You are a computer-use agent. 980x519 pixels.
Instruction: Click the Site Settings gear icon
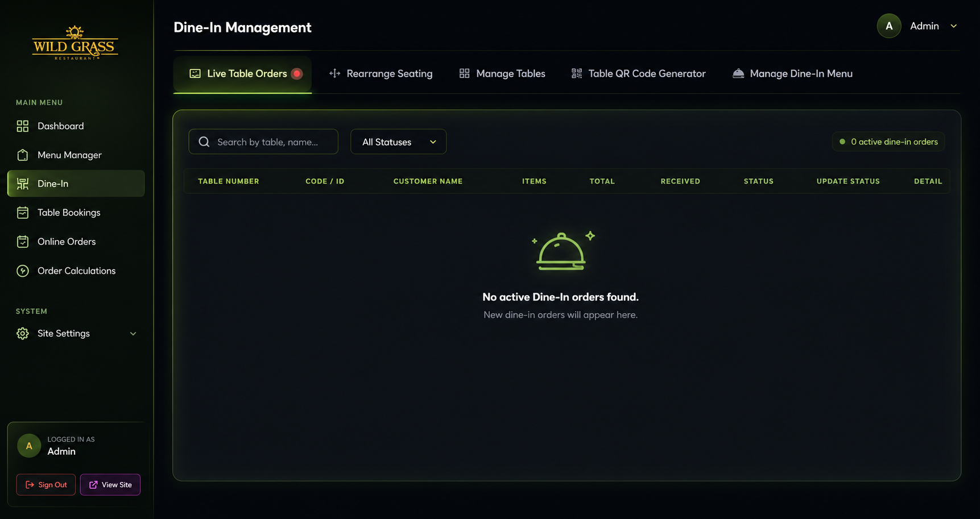[x=23, y=334]
